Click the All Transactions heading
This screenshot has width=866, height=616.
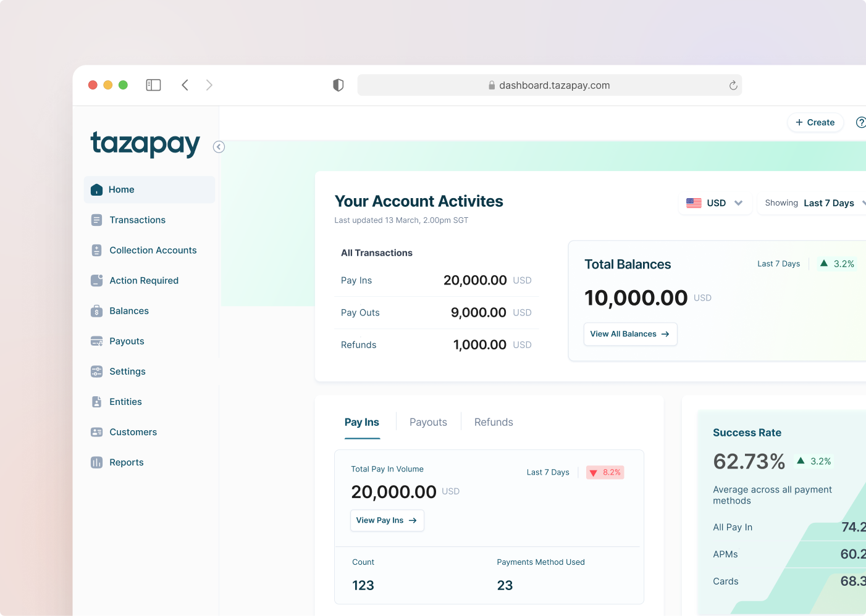(377, 253)
